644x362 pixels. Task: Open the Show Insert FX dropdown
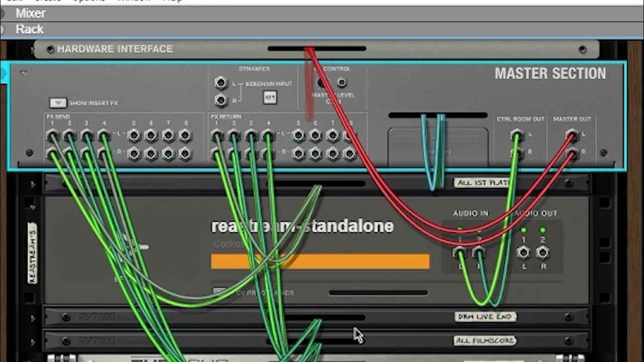point(58,103)
